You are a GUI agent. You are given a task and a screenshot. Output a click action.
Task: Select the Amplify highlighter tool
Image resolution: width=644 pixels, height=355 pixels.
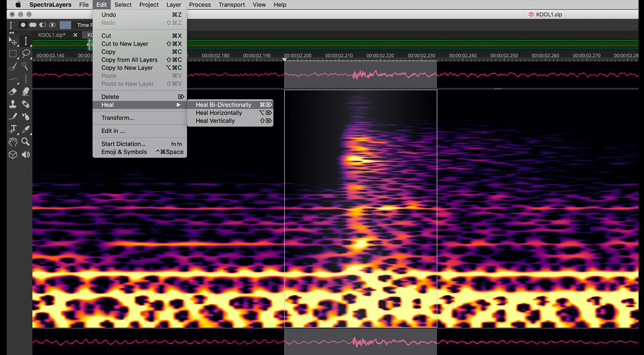pyautogui.click(x=26, y=91)
